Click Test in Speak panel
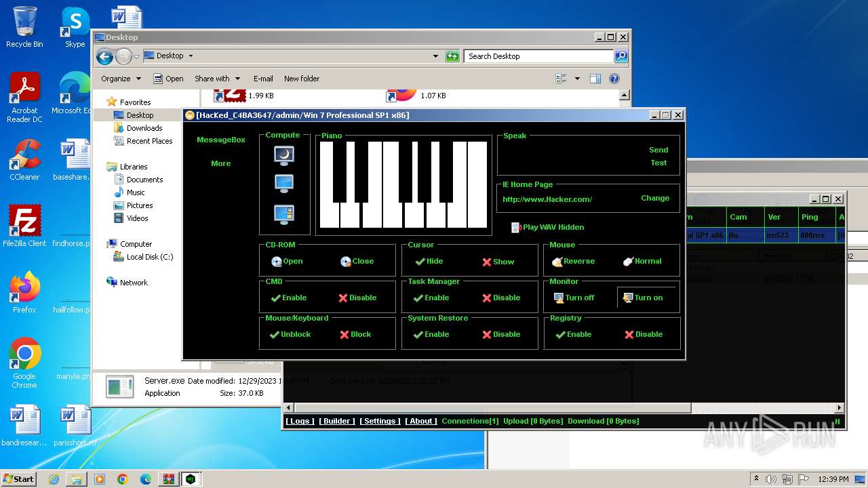The image size is (868, 488). (x=658, y=163)
